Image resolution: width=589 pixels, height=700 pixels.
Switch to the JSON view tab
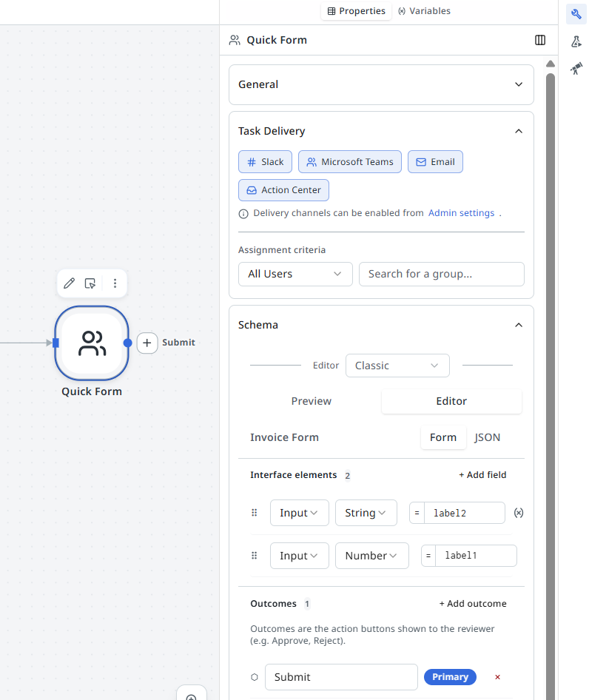coord(487,437)
